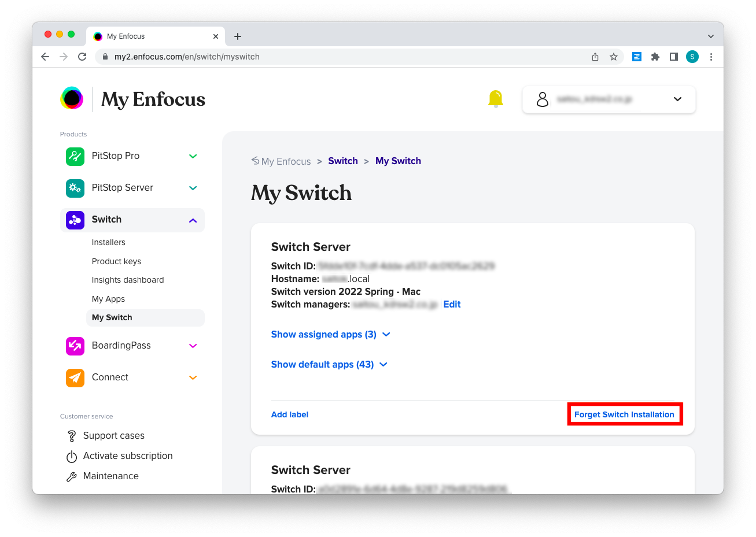This screenshot has width=756, height=537.
Task: Open the browser extensions puzzle icon
Action: point(655,57)
